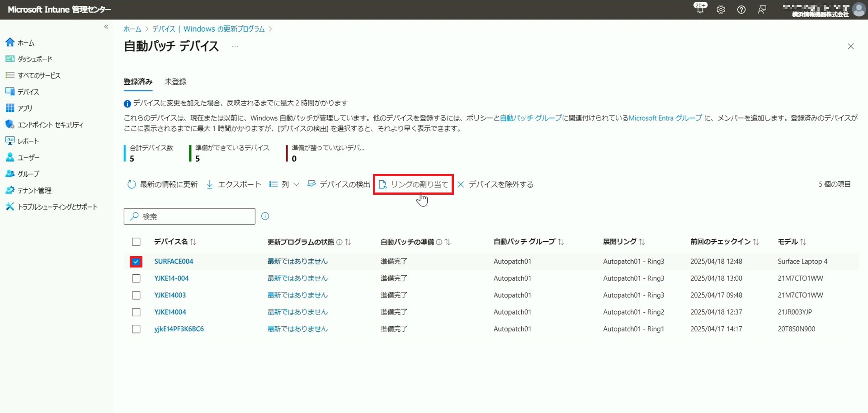Check the YJKE14004 row checkbox
This screenshot has width=868, height=413.
click(136, 312)
